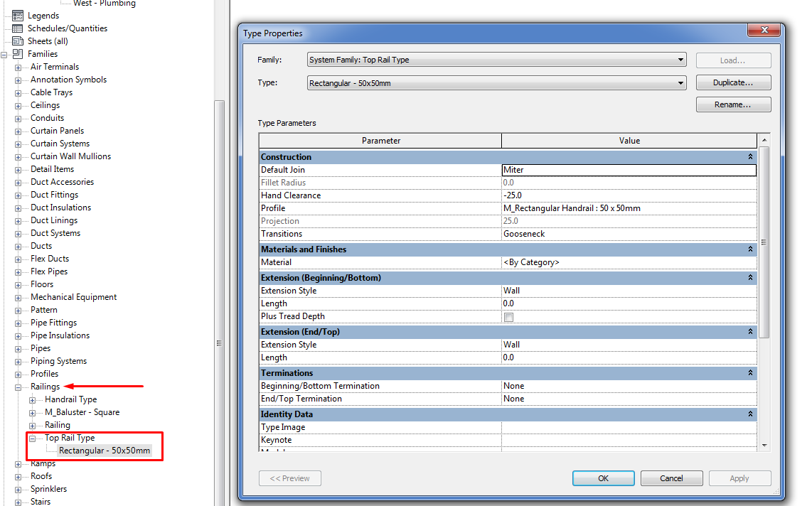Click the Sheets (all) icon
This screenshot has width=812, height=506.
[18, 41]
